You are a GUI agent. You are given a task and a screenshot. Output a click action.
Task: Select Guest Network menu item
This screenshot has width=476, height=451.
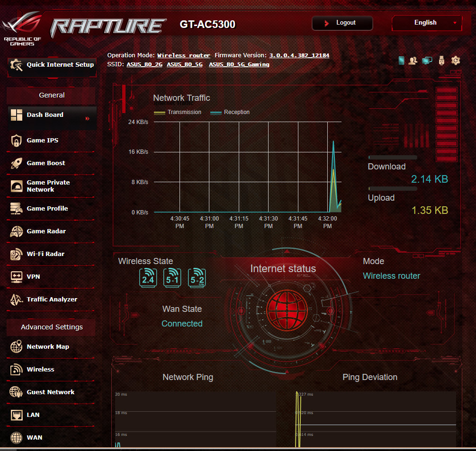click(52, 392)
